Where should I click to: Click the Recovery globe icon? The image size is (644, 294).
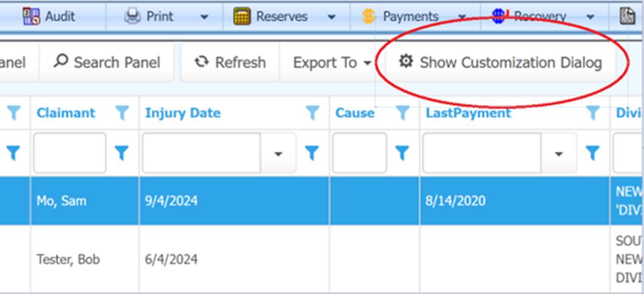pos(499,16)
